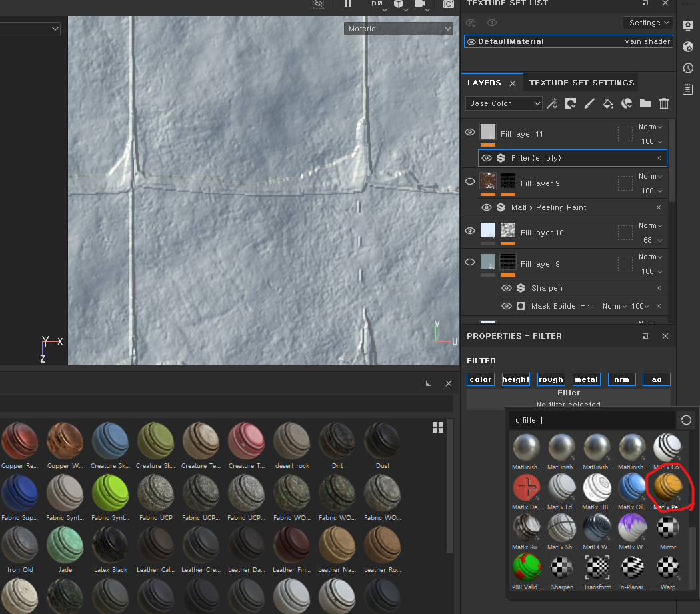
Task: Click the add effect wand icon
Action: click(x=552, y=103)
